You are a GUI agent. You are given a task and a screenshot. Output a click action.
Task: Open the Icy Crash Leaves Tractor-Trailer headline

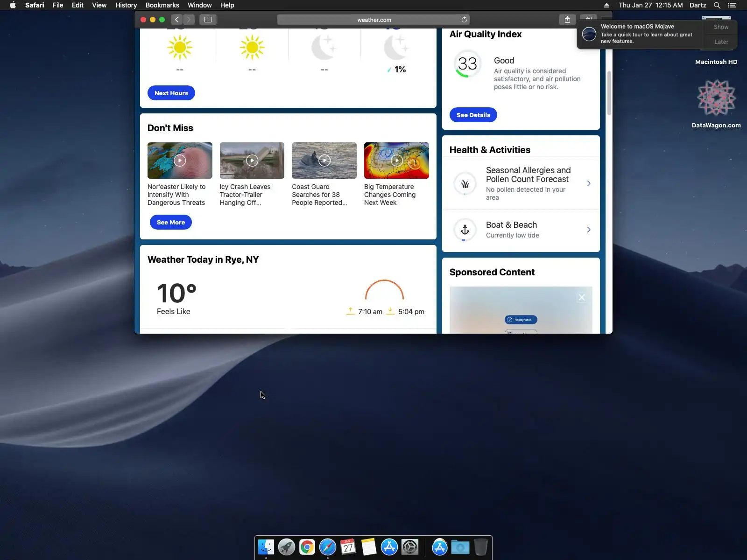click(245, 195)
